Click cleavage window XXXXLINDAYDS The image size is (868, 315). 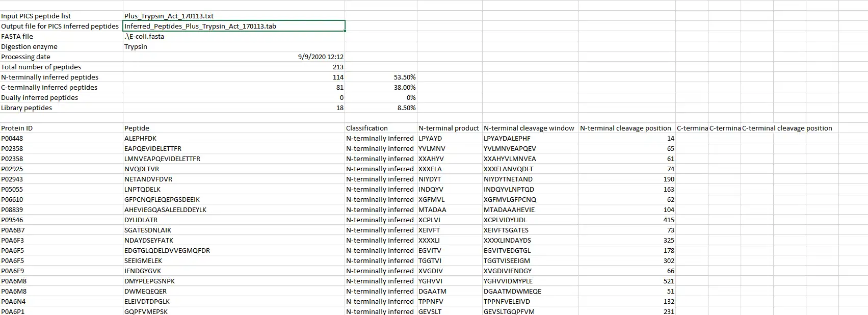[x=530, y=240]
